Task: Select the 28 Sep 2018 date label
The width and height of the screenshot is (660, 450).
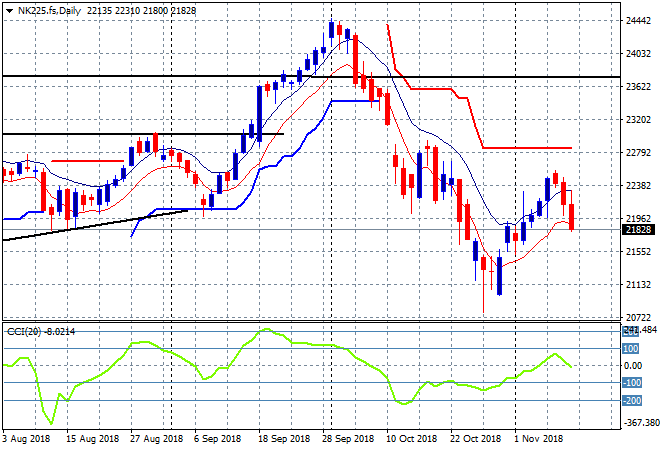Action: 348,438
